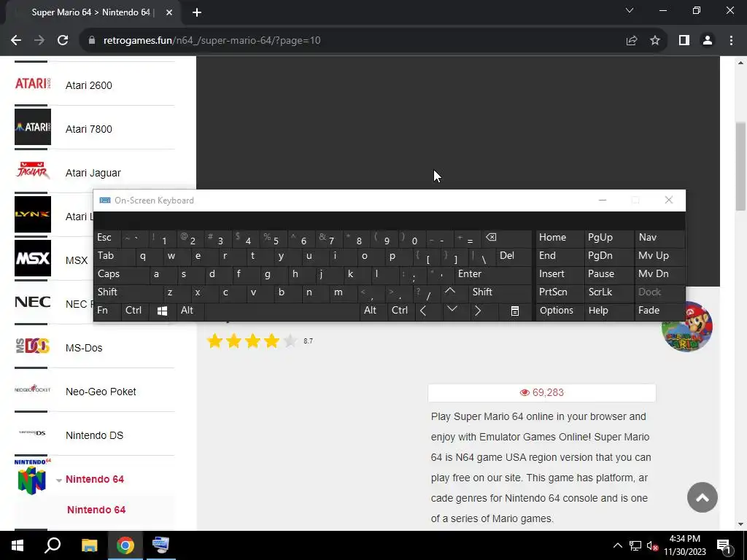Select the Atari Lynx logo icon
The width and height of the screenshot is (747, 560).
click(x=32, y=214)
